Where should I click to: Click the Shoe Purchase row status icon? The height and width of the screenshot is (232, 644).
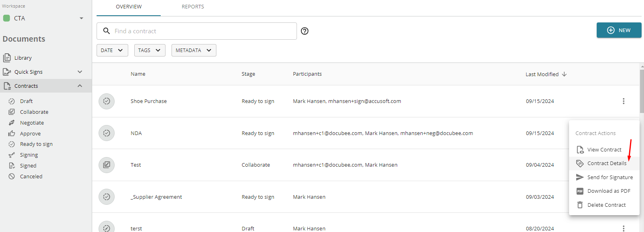(x=107, y=101)
